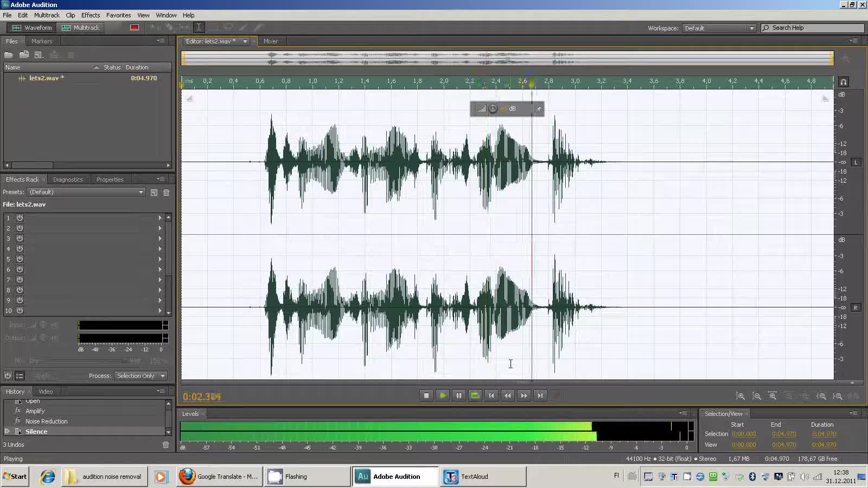Sort files by Name column header
Image resolution: width=868 pixels, height=488 pixels.
pos(52,67)
